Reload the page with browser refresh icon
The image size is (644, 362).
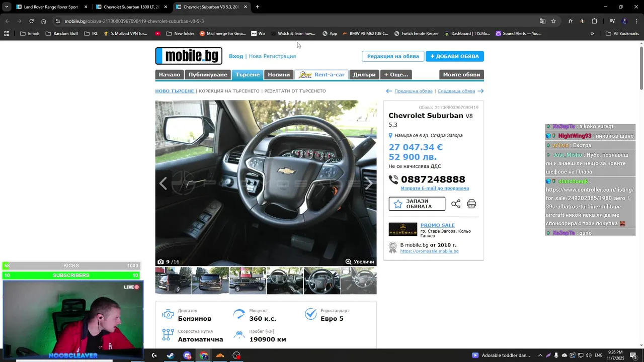31,21
